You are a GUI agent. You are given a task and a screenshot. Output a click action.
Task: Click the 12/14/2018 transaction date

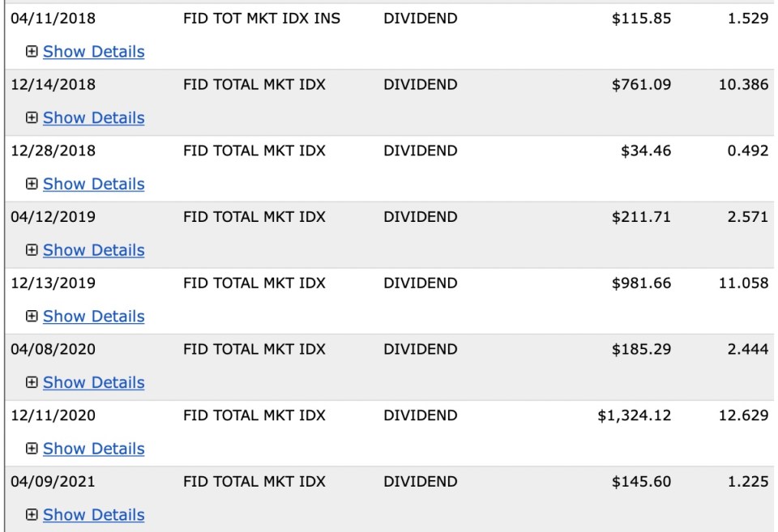tap(53, 85)
